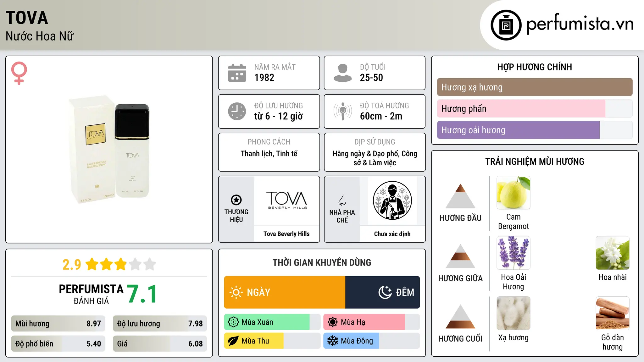Click the Nước Hoa Nữ subtitle

click(40, 36)
